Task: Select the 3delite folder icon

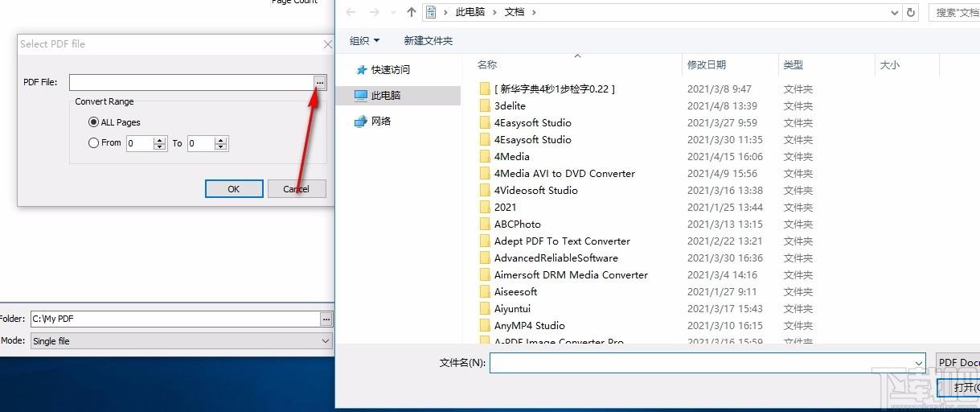Action: pyautogui.click(x=485, y=105)
